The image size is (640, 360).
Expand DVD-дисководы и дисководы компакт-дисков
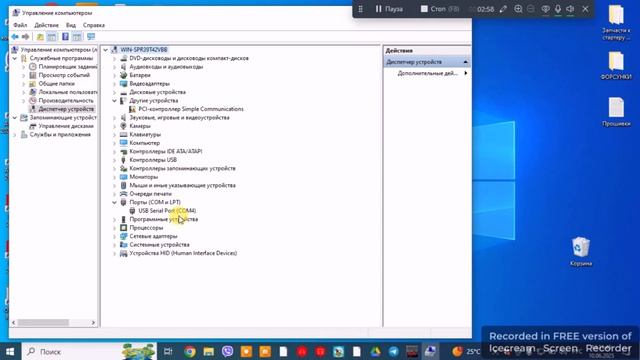[x=115, y=58]
